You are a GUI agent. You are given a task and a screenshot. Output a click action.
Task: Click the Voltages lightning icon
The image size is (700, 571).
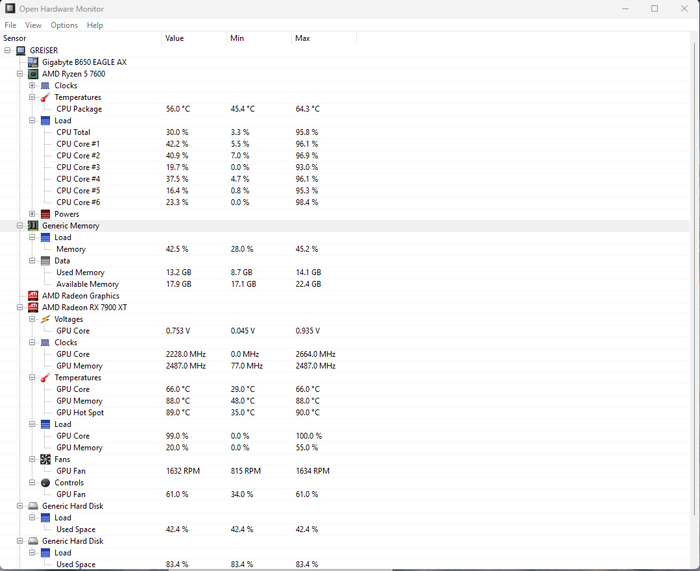tap(45, 319)
